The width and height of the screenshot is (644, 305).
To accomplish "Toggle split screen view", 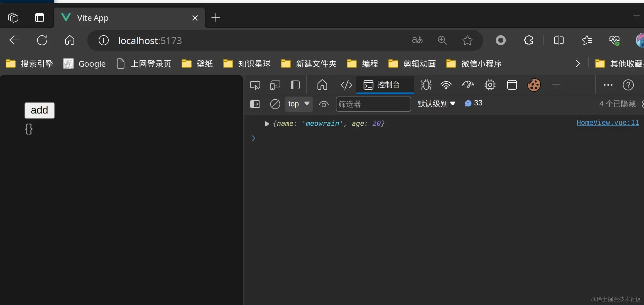I will (x=559, y=40).
